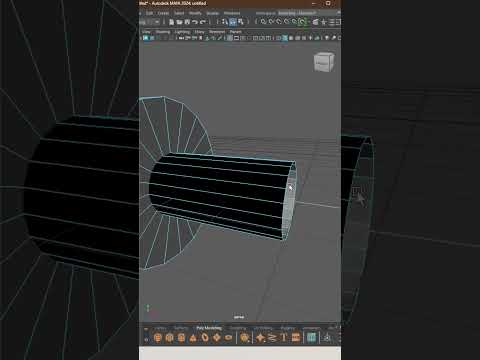This screenshot has height=360, width=480.
Task: Open the Render View clapperboard icon
Action: [x=315, y=22]
